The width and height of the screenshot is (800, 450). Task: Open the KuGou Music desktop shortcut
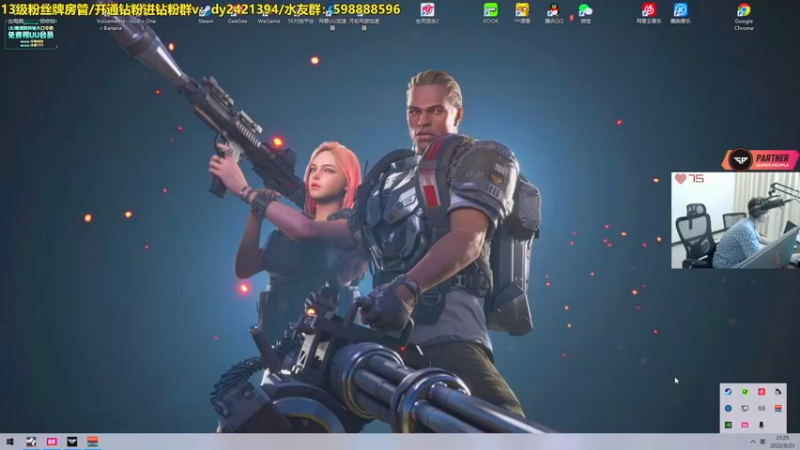680,13
